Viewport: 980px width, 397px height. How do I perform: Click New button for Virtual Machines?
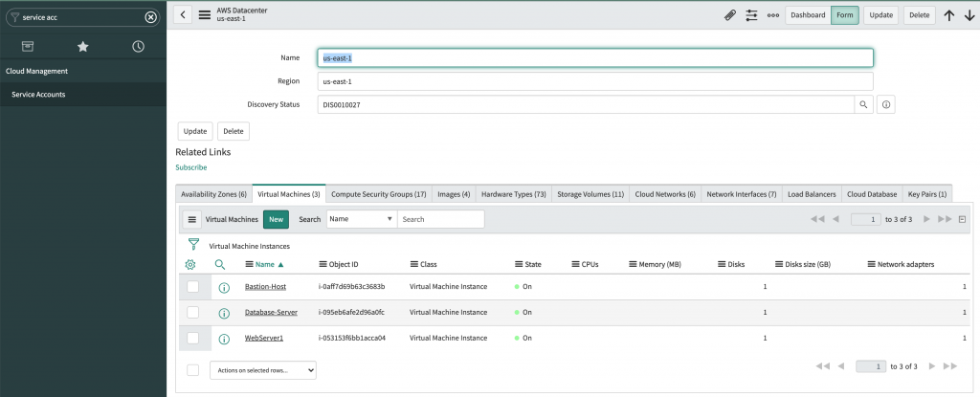click(x=277, y=219)
